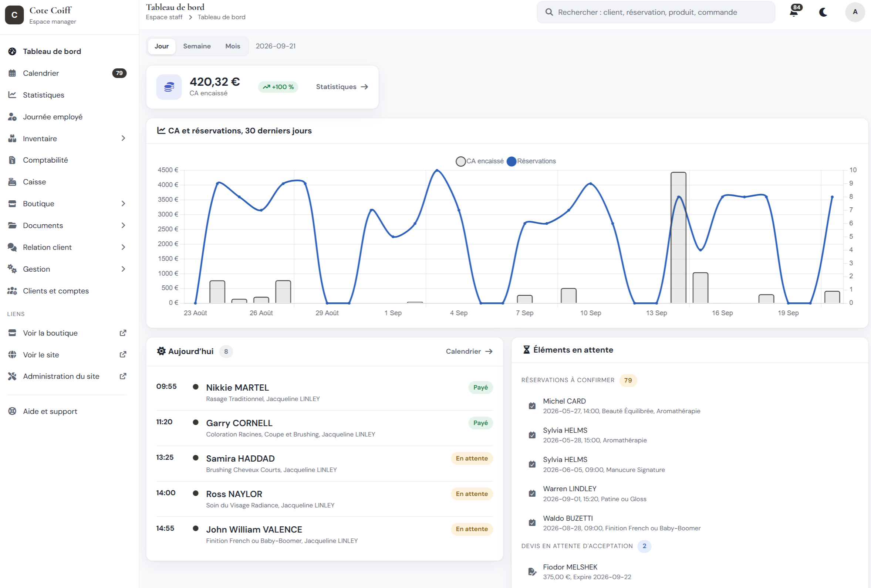Click the Statistiques chart icon in sidebar
871x588 pixels.
coord(12,95)
